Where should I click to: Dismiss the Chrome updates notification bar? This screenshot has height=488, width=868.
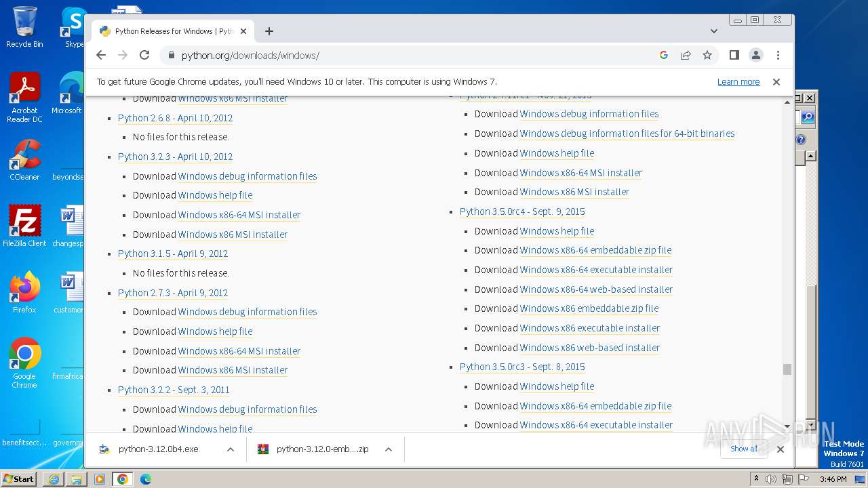776,81
